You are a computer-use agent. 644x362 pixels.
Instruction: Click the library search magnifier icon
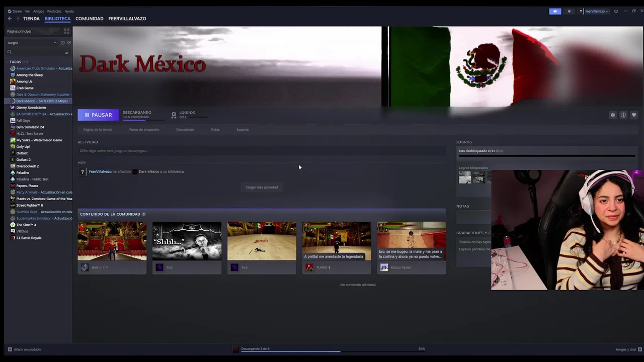pyautogui.click(x=10, y=52)
